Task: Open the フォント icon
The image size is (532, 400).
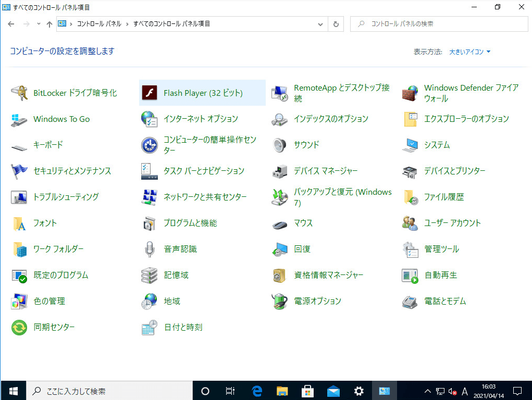Action: coord(19,223)
